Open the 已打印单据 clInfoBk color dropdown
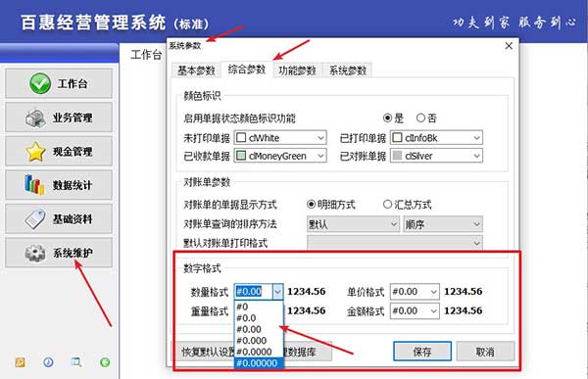Image resolution: width=588 pixels, height=379 pixels. [x=436, y=137]
